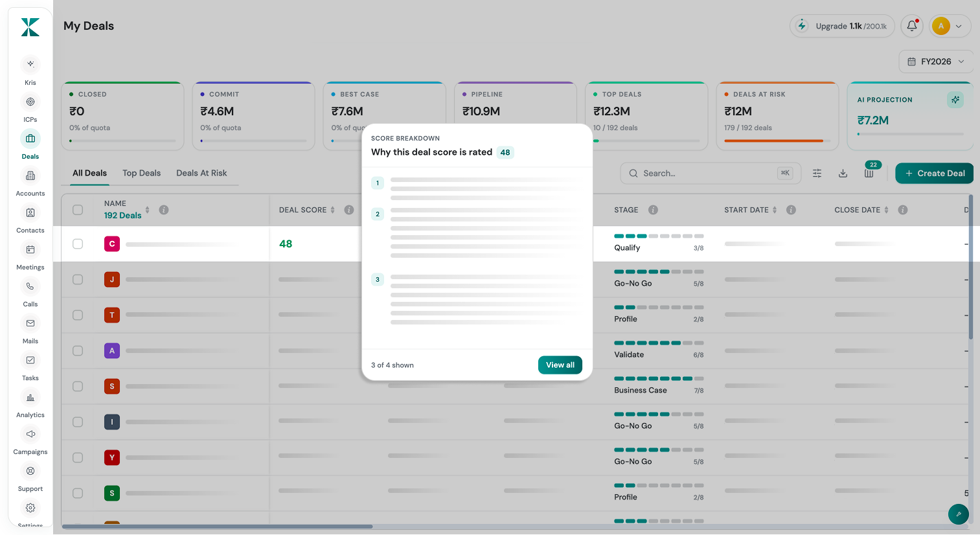Open the Deals At Risk ₹12M summary card
Image resolution: width=980 pixels, height=535 pixels.
777,116
